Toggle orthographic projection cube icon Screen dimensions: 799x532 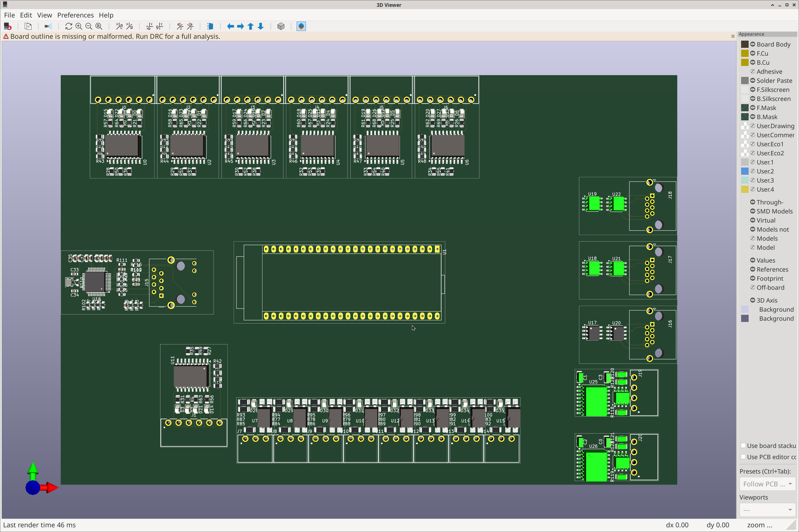[x=281, y=27]
